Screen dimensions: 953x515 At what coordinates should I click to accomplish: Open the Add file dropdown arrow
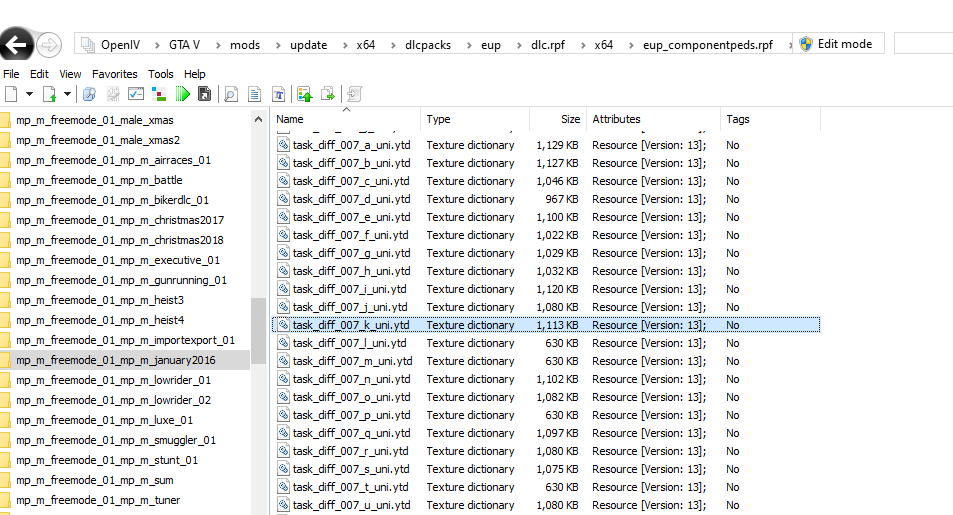67,94
